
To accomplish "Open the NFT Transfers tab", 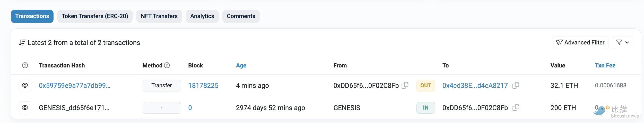I will 159,16.
